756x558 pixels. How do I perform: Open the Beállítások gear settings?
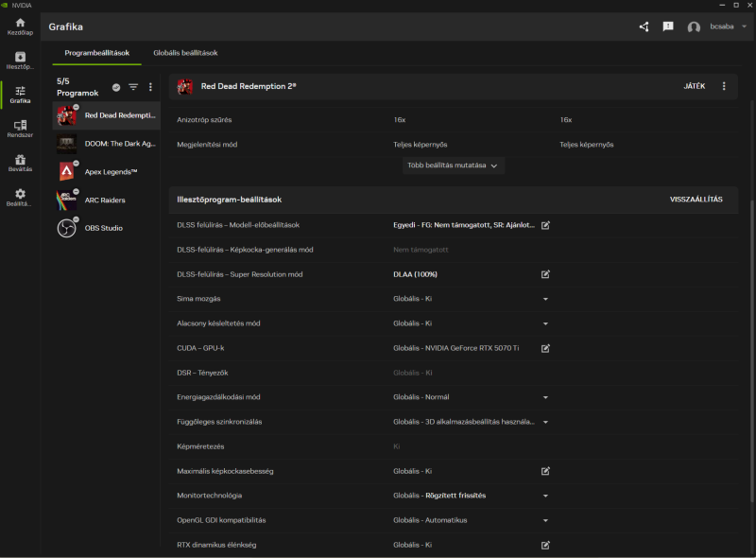point(20,198)
